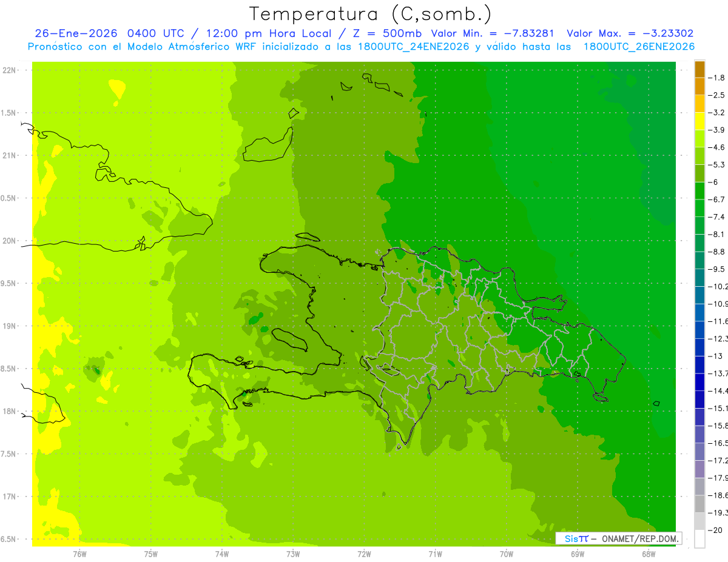Click the "71W" longitude label
Screen dimensions: 728x562
(435, 554)
